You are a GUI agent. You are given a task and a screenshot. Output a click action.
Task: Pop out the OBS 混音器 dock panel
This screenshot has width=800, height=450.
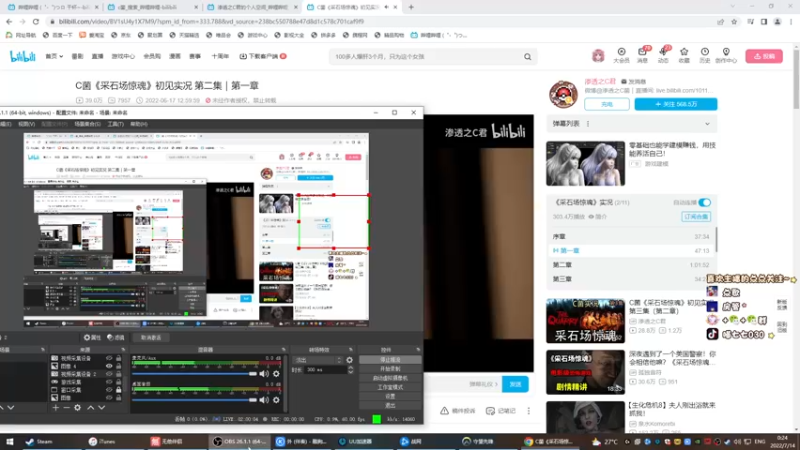click(x=284, y=349)
